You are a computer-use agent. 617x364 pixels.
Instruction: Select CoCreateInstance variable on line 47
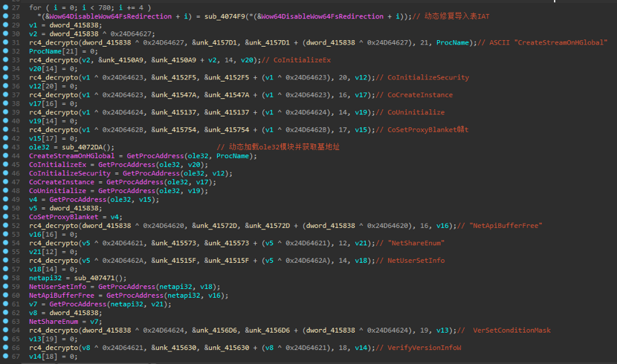click(x=62, y=182)
